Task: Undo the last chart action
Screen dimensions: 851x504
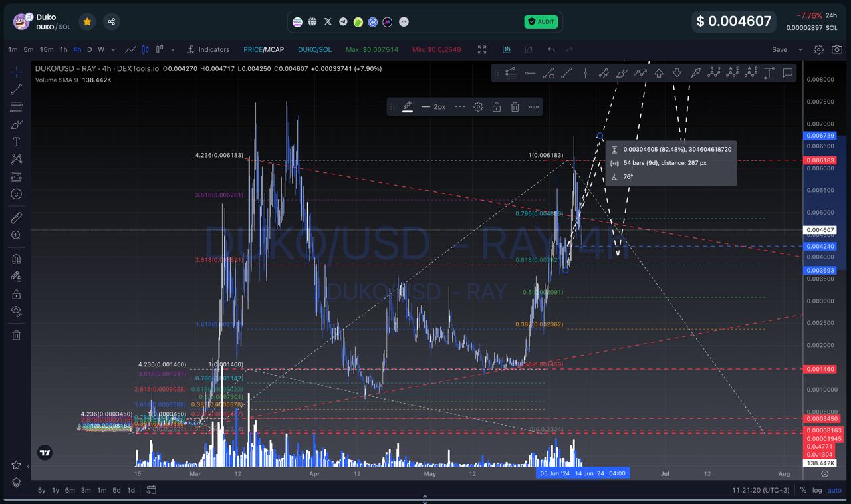Action: coord(551,49)
